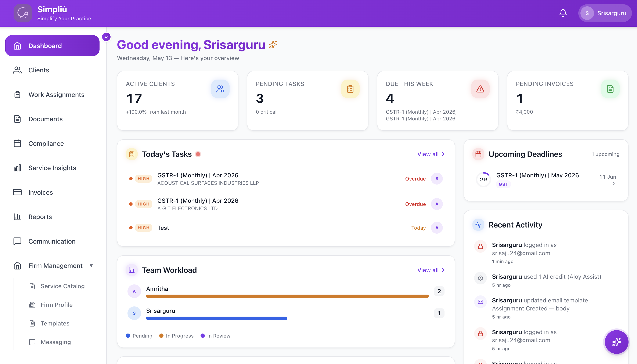Click the 'Today' due label on Test task
The height and width of the screenshot is (364, 637).
coord(418,228)
